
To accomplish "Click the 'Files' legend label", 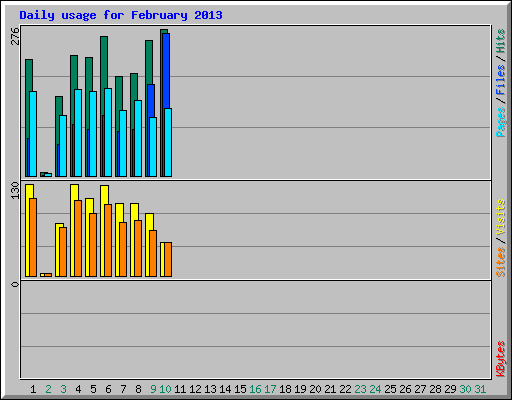I will [x=500, y=80].
